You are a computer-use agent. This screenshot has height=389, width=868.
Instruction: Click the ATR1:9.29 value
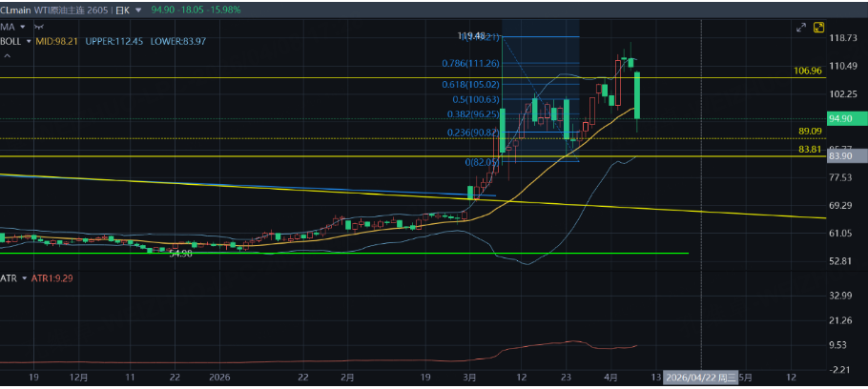52,278
